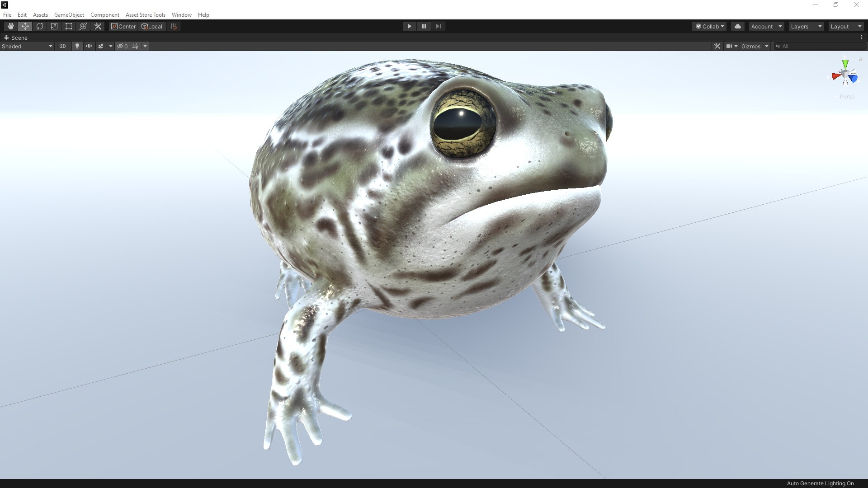868x488 pixels.
Task: Open the Edit menu
Action: click(x=22, y=14)
